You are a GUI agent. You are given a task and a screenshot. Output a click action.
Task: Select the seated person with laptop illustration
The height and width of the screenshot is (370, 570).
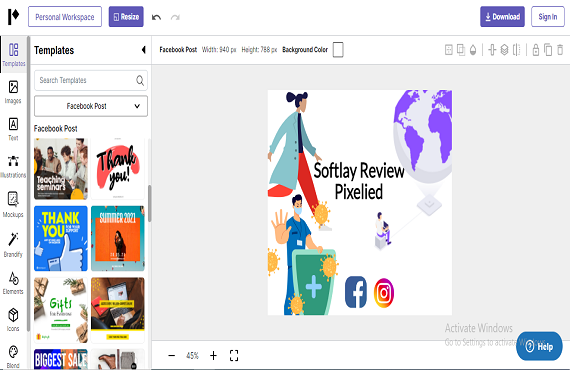click(x=382, y=231)
